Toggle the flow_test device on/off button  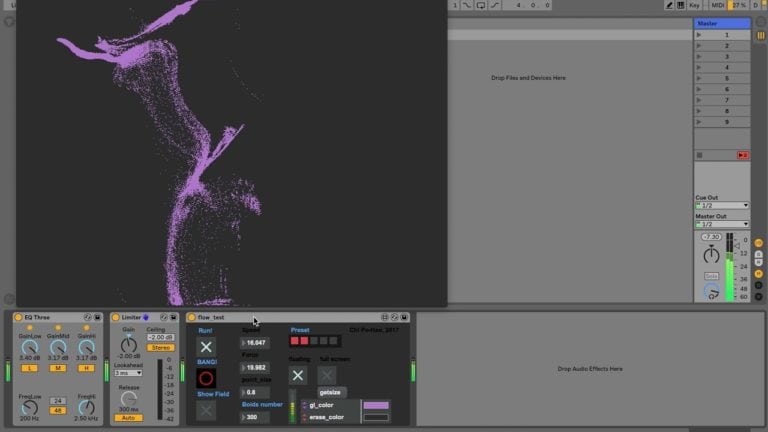click(x=192, y=317)
